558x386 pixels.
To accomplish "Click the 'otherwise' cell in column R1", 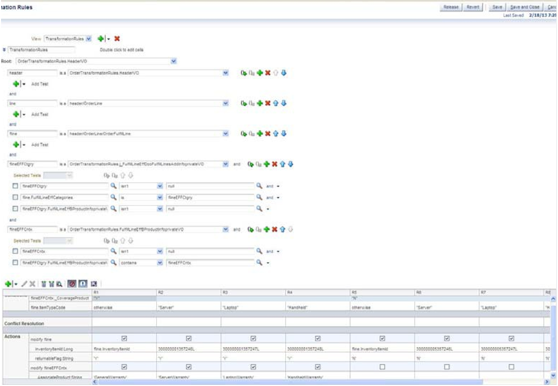I will (124, 307).
